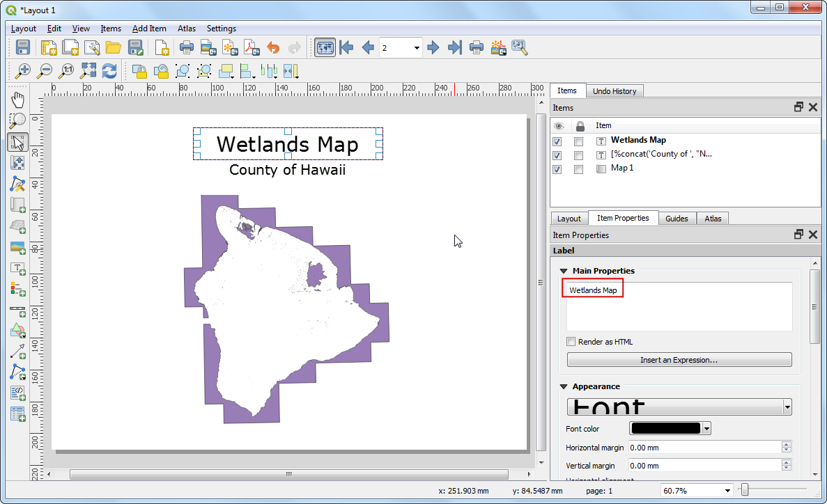Click the Zoom In magnifier icon
Viewport: 827px width, 504px height.
pos(24,70)
